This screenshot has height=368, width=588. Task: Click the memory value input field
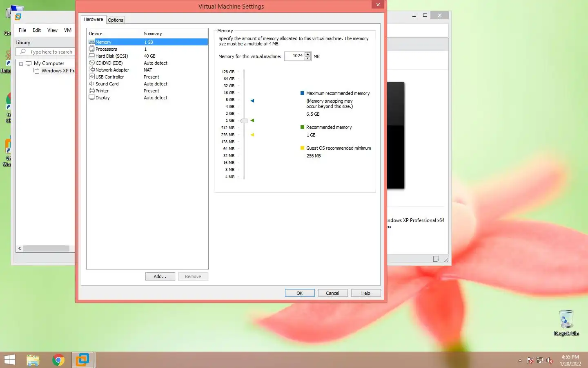click(x=294, y=56)
